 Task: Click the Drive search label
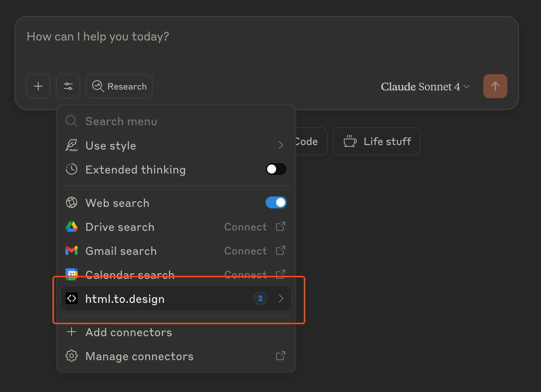point(120,227)
